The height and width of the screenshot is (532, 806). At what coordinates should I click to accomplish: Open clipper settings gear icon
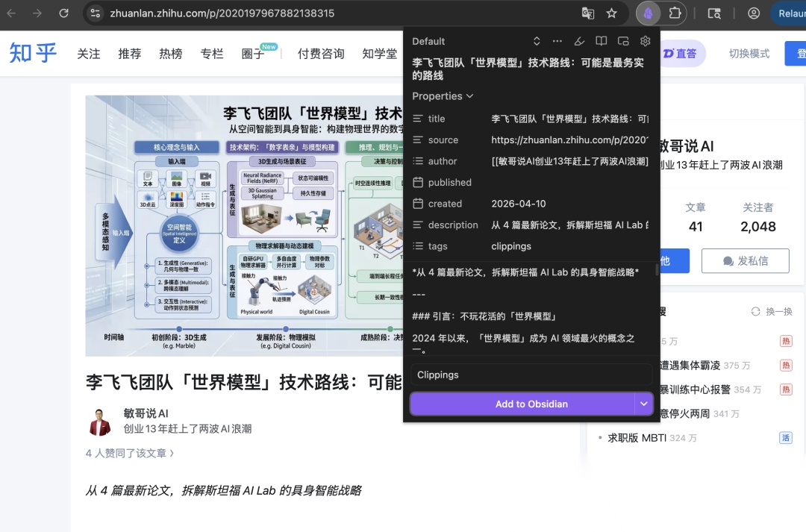(x=645, y=41)
